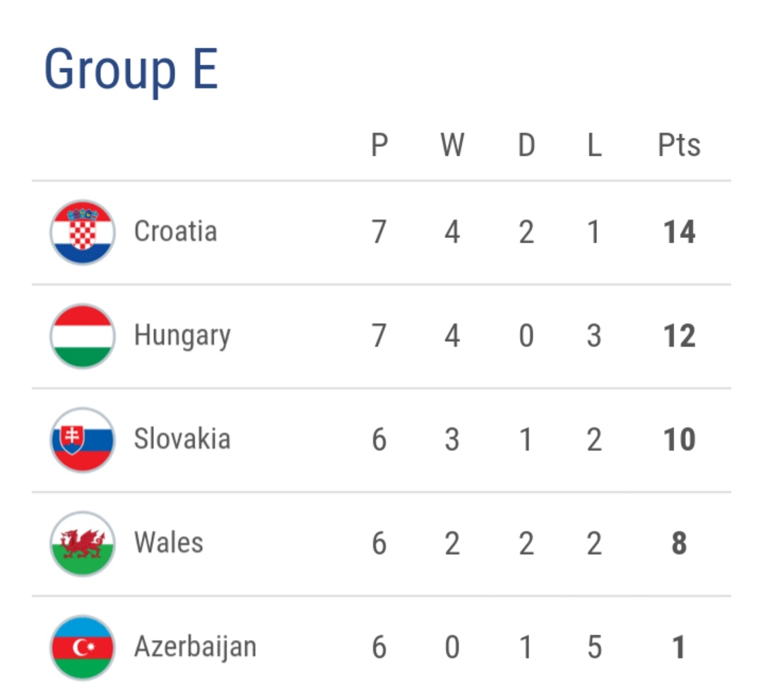Click the Azerbaijan flag icon
The height and width of the screenshot is (700, 763).
pyautogui.click(x=82, y=647)
